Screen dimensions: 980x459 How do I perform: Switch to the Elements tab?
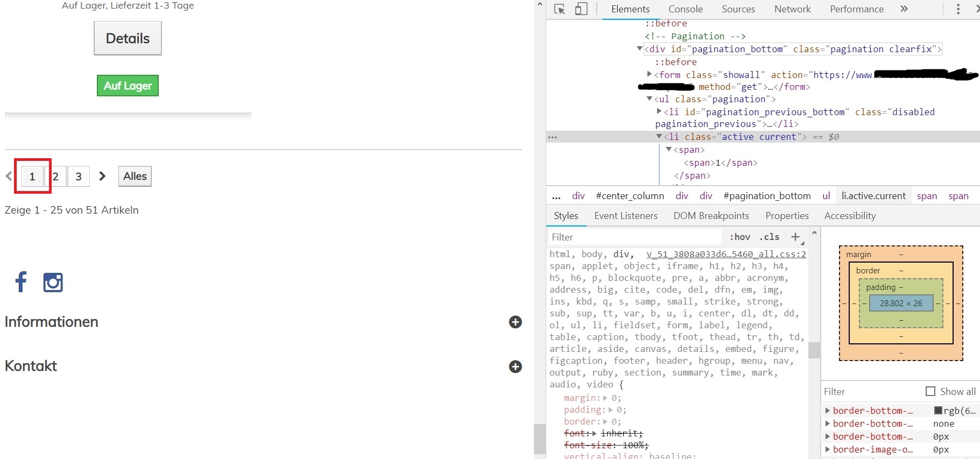[630, 9]
